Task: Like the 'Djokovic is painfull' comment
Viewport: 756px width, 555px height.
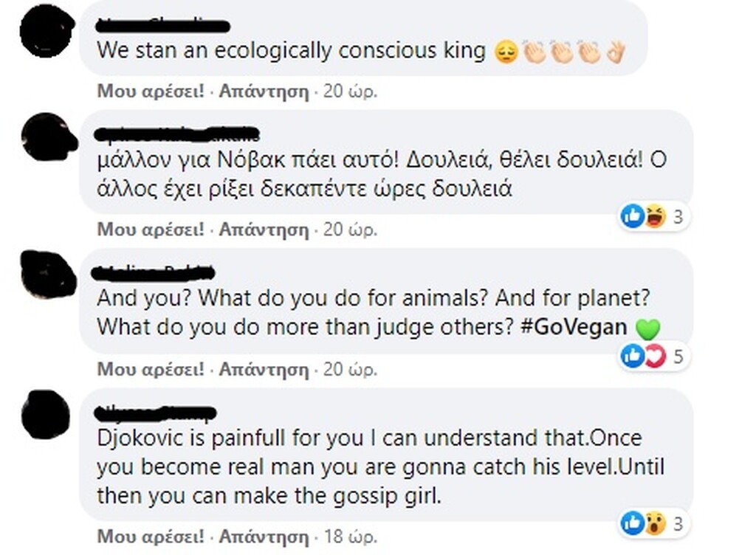Action: pos(150,535)
